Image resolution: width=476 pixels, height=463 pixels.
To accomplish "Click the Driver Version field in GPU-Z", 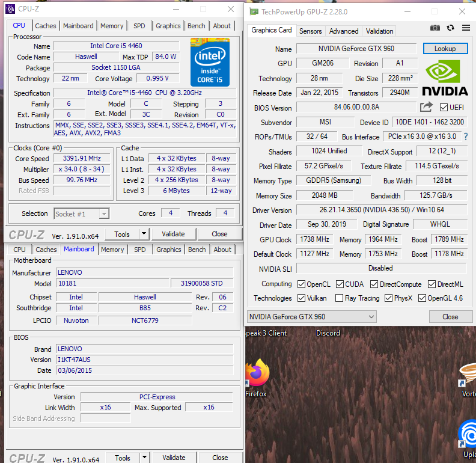I will coord(382,210).
